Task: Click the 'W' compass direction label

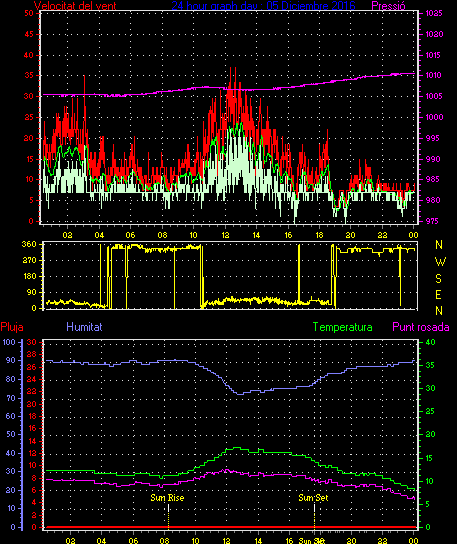Action: (440, 262)
